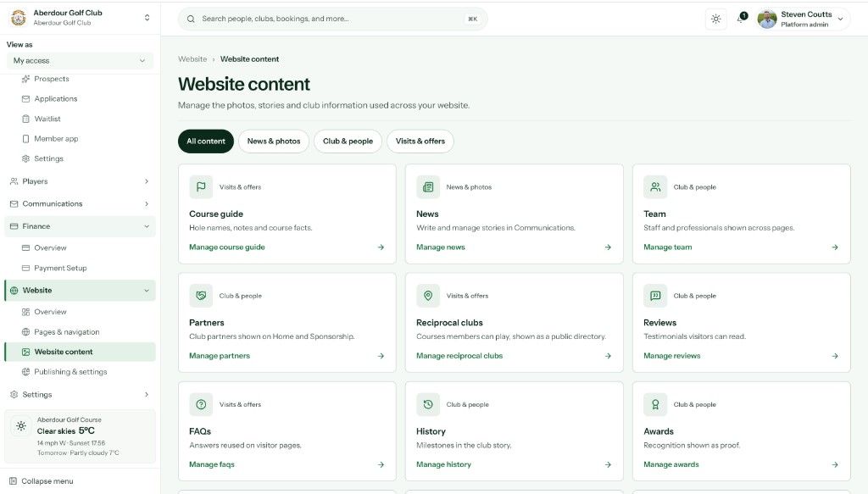Click the Waitlist clipboard icon
This screenshot has width=868, height=494.
(25, 119)
